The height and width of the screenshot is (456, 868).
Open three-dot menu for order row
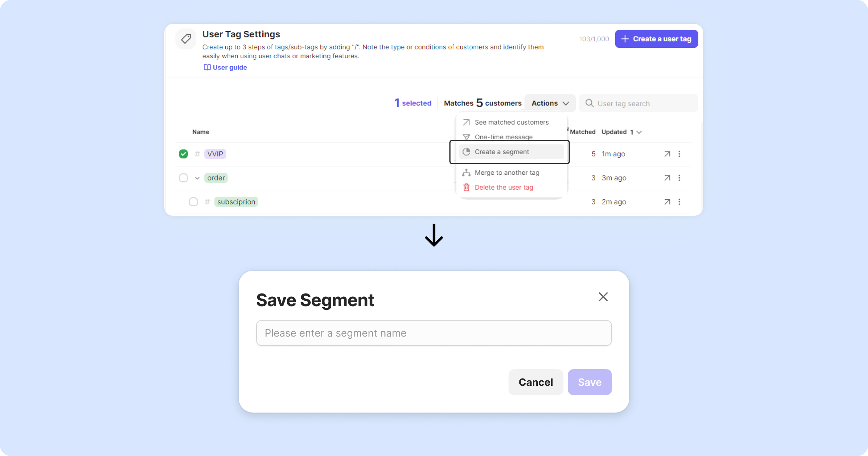[x=679, y=178]
